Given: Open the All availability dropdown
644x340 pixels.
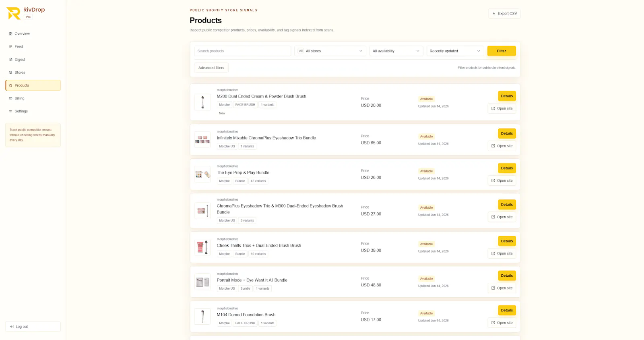Looking at the screenshot, I should [396, 51].
